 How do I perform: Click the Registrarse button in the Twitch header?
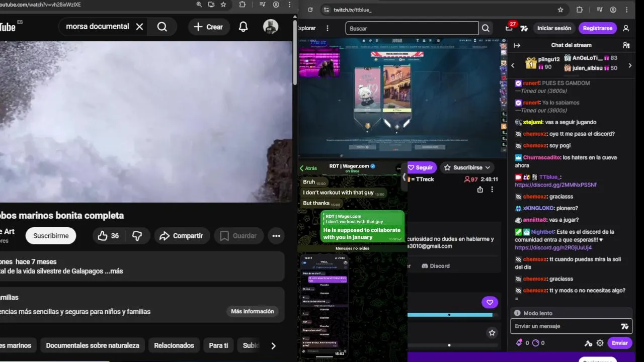[x=597, y=28]
